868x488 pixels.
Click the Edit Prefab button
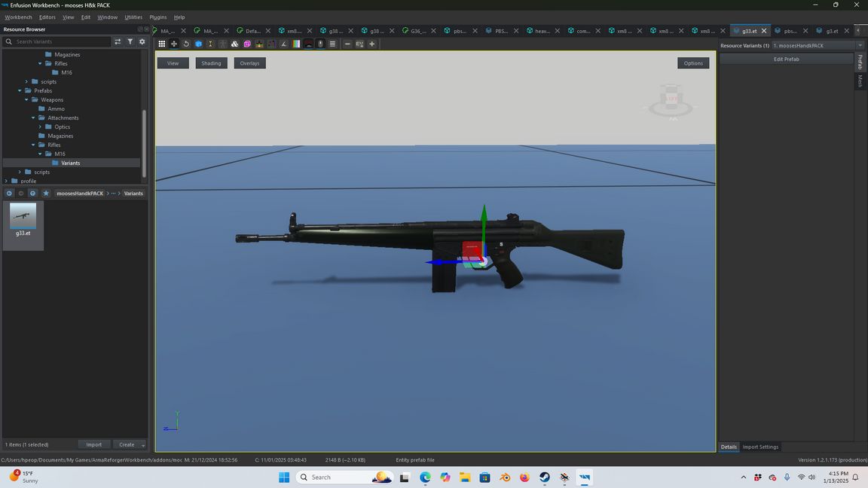pyautogui.click(x=786, y=59)
